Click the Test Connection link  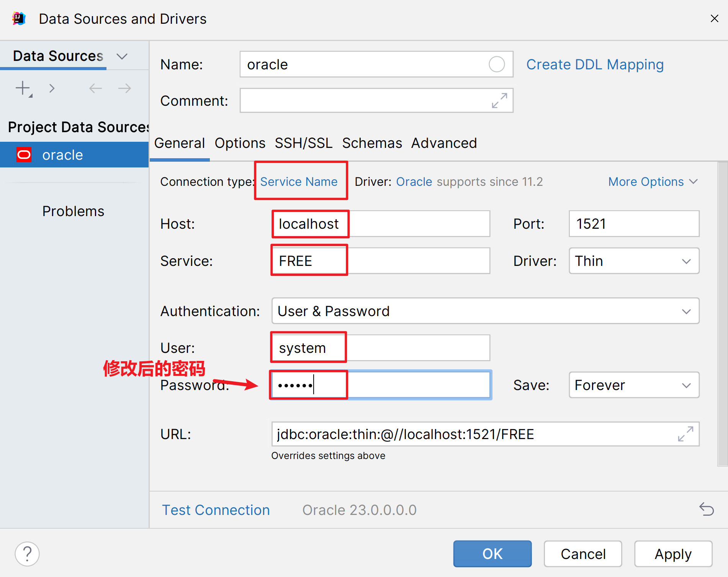click(x=216, y=510)
